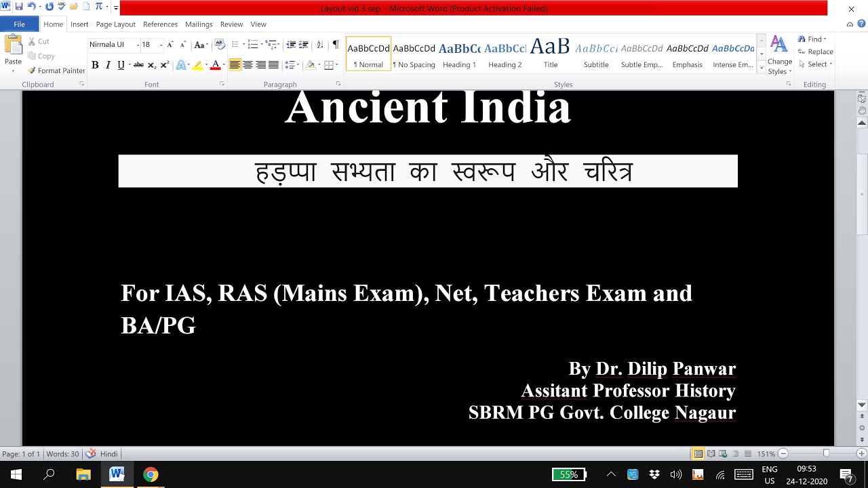Apply the Title style

click(x=551, y=54)
